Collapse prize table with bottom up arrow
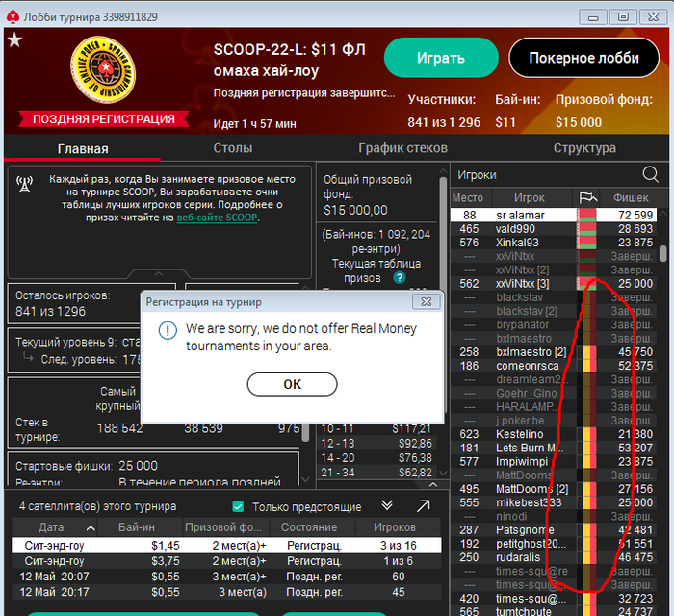Viewport: 674px width, 616px height. tap(433, 484)
